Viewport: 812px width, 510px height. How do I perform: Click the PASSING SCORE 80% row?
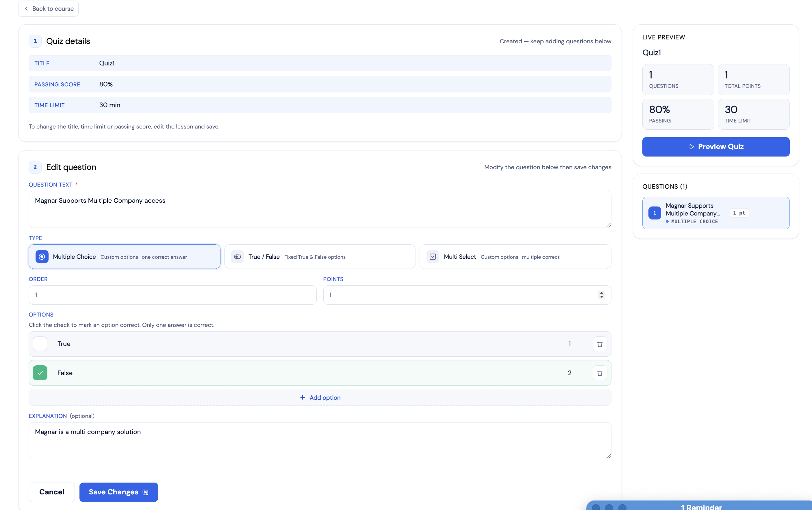pyautogui.click(x=320, y=84)
